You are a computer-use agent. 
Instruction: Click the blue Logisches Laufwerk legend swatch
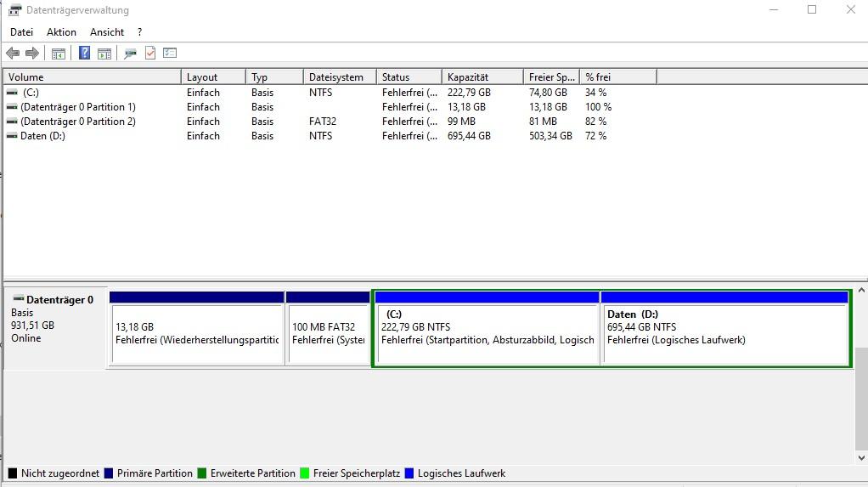click(x=409, y=473)
